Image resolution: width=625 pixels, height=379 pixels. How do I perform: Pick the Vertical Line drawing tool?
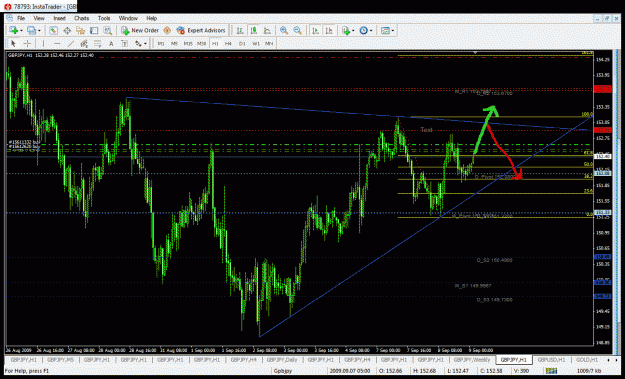(x=43, y=43)
